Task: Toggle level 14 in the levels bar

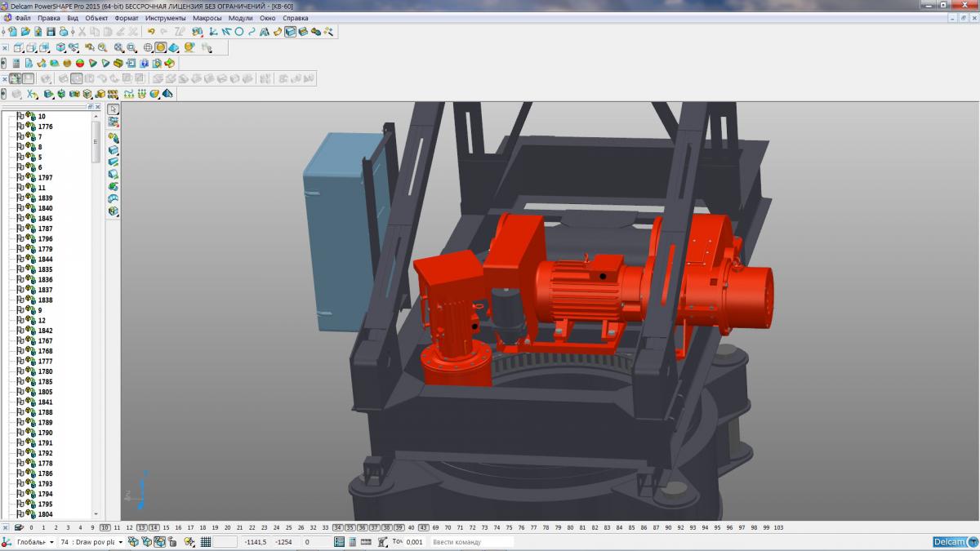Action: 154,528
